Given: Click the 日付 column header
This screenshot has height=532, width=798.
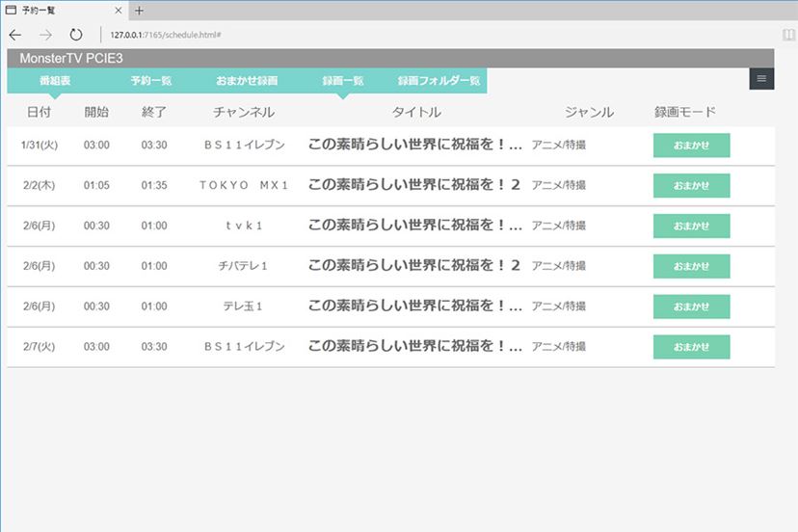Looking at the screenshot, I should (40, 112).
